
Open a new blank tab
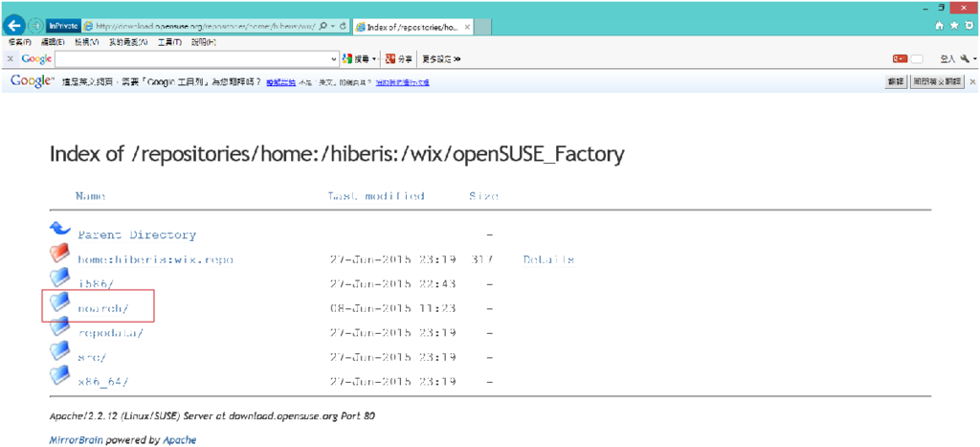pos(483,27)
